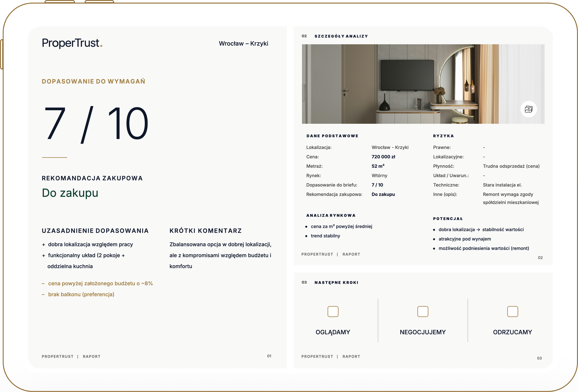This screenshot has height=392, width=578.
Task: Select the ODRZUCAMY option label
Action: coord(512,332)
